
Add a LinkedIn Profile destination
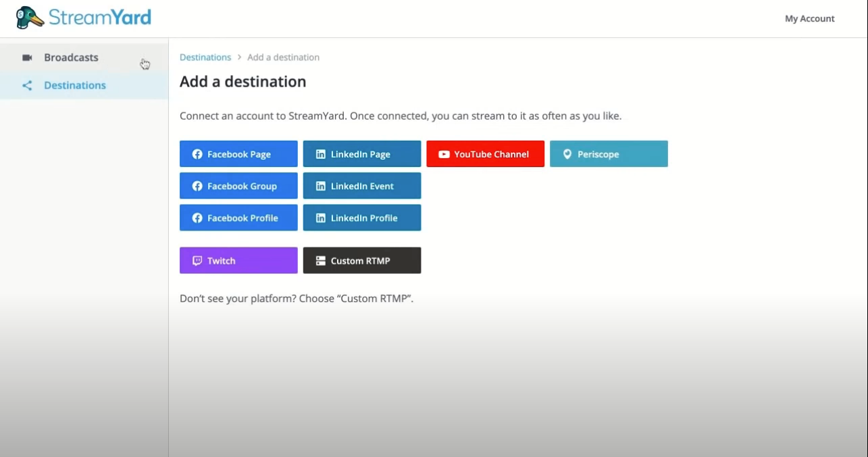tap(362, 218)
